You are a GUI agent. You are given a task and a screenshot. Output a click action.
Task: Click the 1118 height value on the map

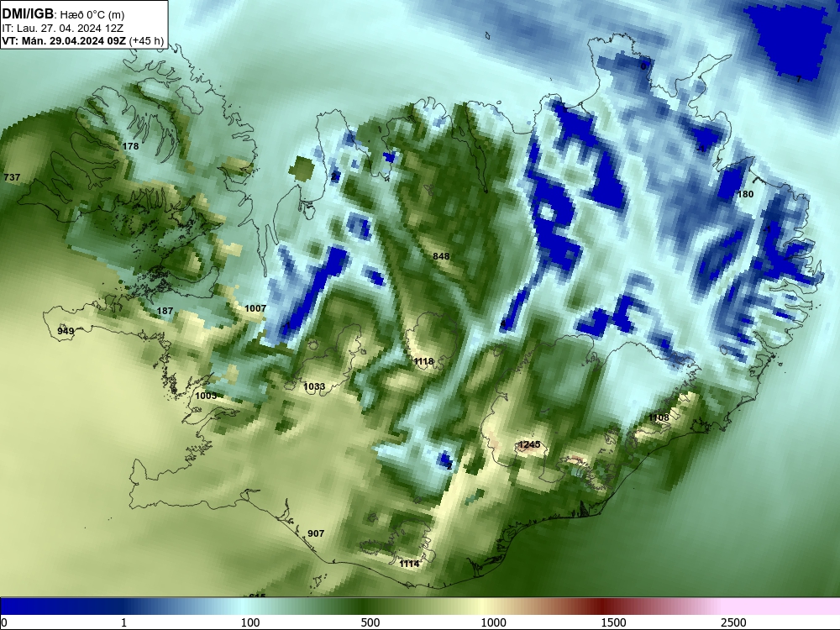point(423,361)
